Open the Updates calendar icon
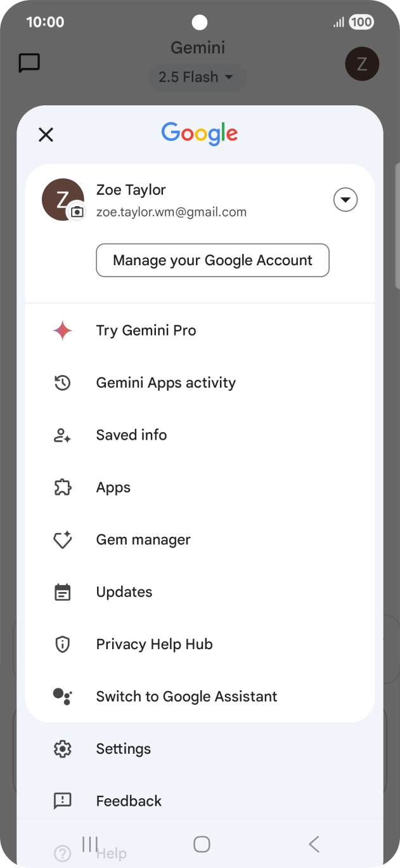 (62, 592)
